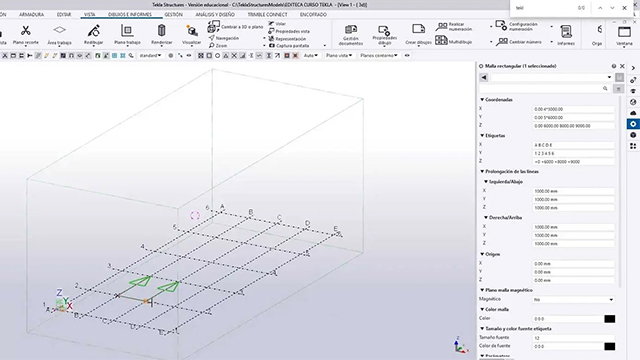640x360 pixels.
Task: Open Gestión documentos
Action: pyautogui.click(x=351, y=34)
